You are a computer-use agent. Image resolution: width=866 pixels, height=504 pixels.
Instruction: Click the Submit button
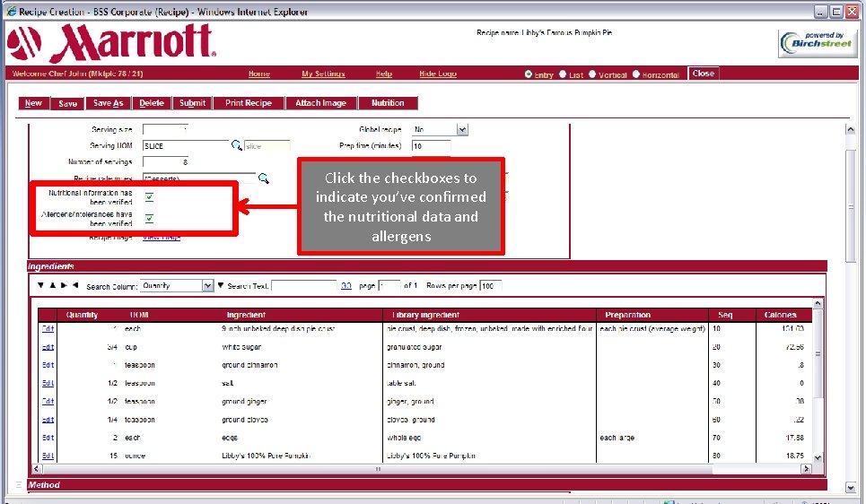tap(192, 103)
